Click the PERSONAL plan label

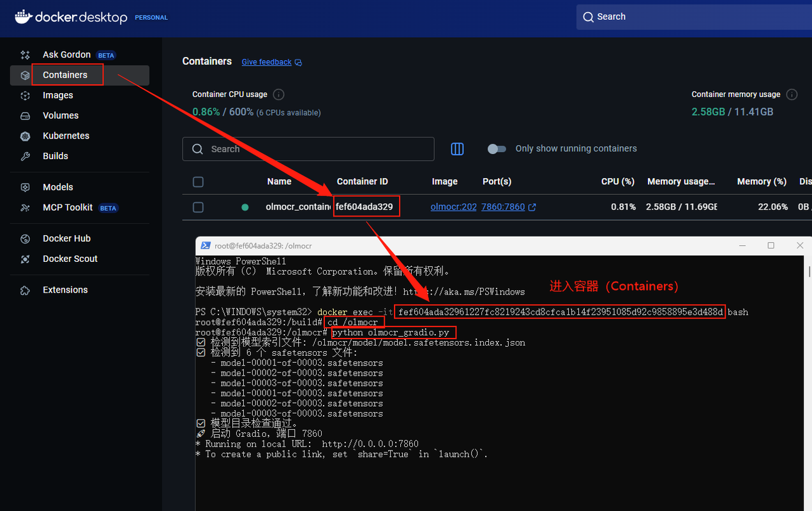click(151, 18)
